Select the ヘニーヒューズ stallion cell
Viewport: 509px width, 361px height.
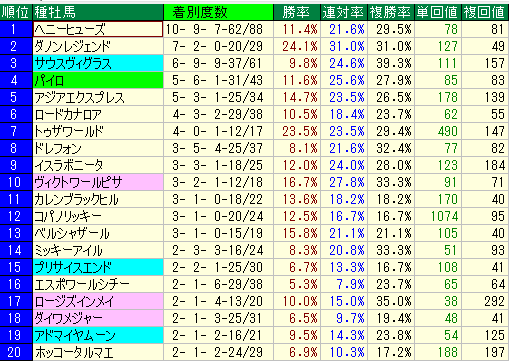(x=98, y=29)
